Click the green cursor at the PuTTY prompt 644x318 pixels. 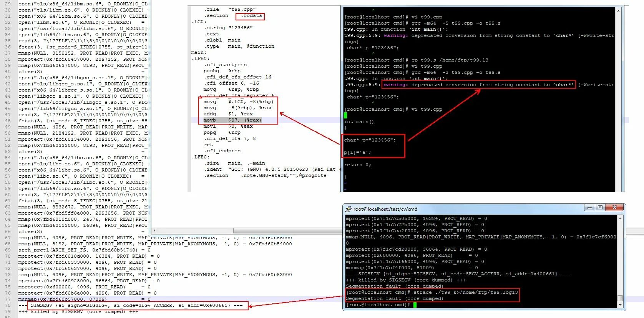415,305
